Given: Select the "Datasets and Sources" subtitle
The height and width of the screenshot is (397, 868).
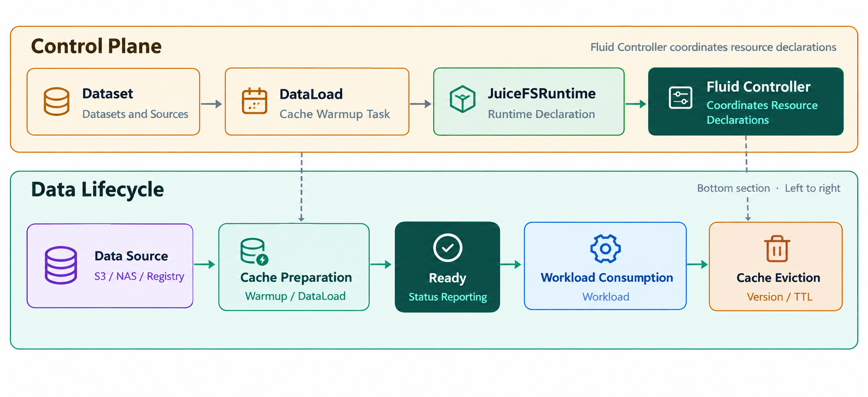Looking at the screenshot, I should [x=135, y=114].
